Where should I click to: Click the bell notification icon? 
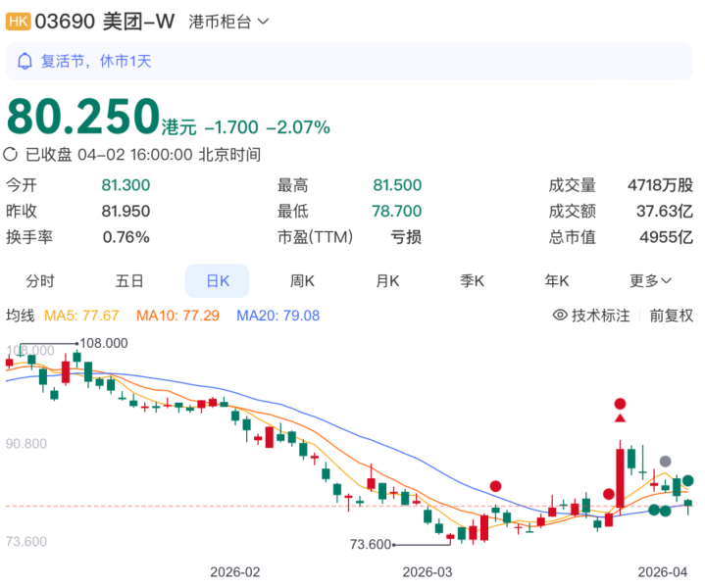tap(25, 61)
